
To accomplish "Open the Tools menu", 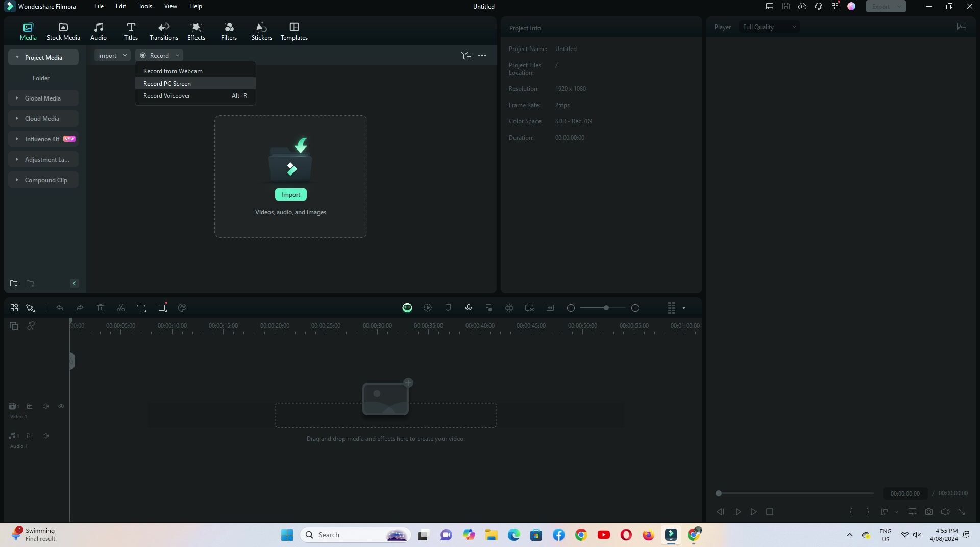I will [x=145, y=6].
